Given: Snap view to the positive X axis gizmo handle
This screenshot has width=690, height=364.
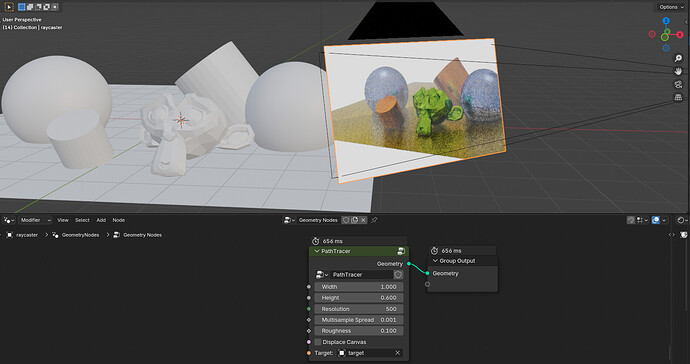Looking at the screenshot, I should tap(680, 34).
